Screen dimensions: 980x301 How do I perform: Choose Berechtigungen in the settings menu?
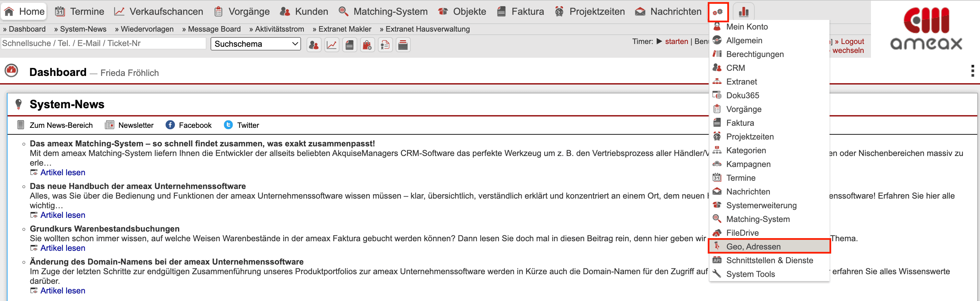point(755,54)
